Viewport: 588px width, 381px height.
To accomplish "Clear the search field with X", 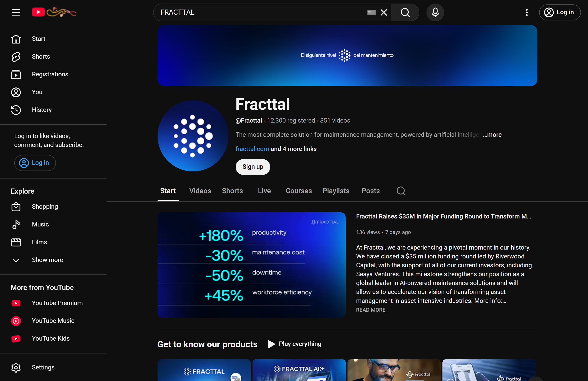I will 384,12.
